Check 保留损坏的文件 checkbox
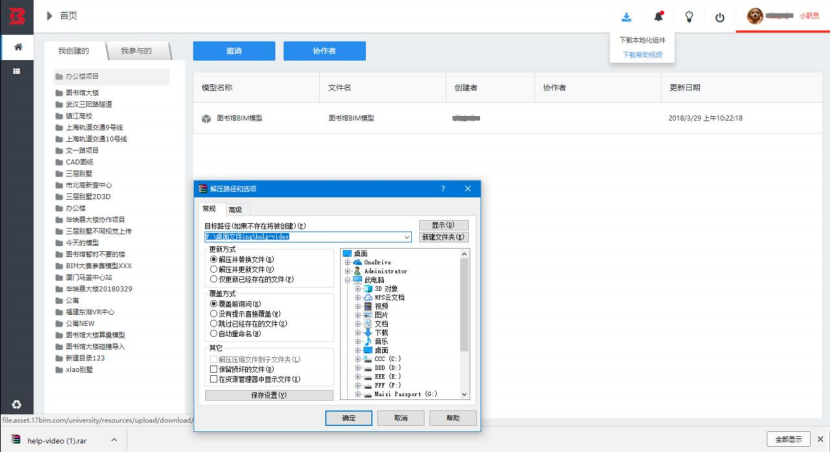 [x=214, y=369]
